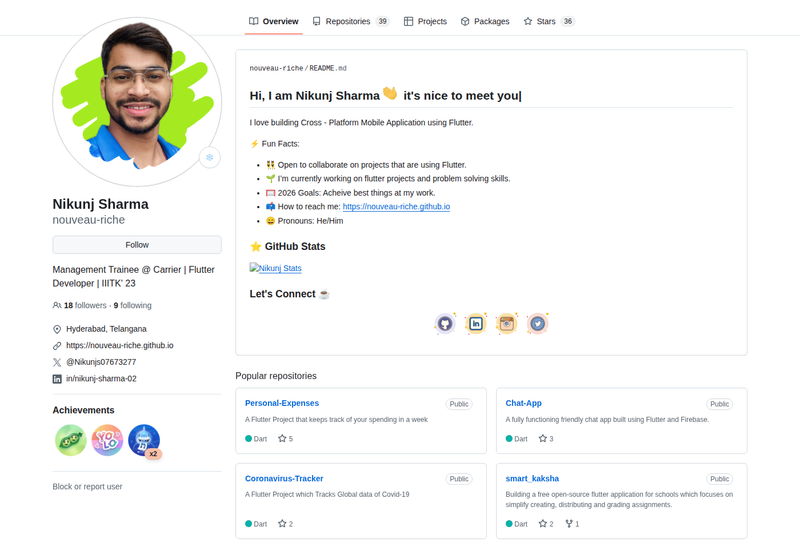800x541 pixels.
Task: Click the '2026 Goals' fun fact line
Action: tap(351, 193)
